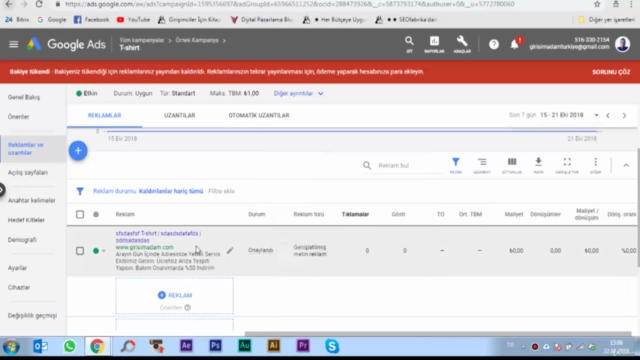Open Skype from the taskbar
640x360 pixels.
332,346
